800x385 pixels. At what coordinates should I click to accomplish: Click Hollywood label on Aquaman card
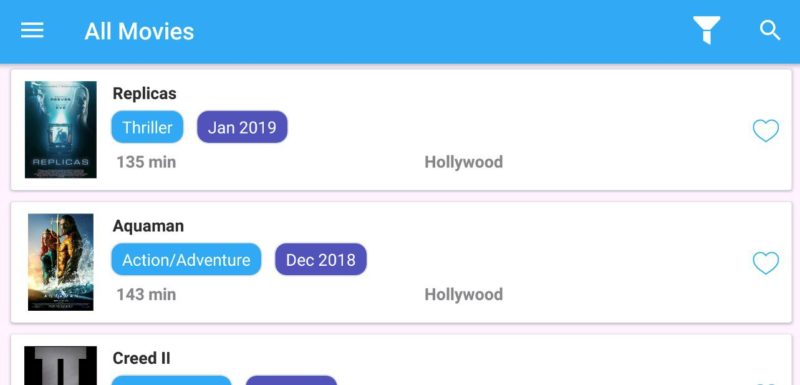point(464,295)
